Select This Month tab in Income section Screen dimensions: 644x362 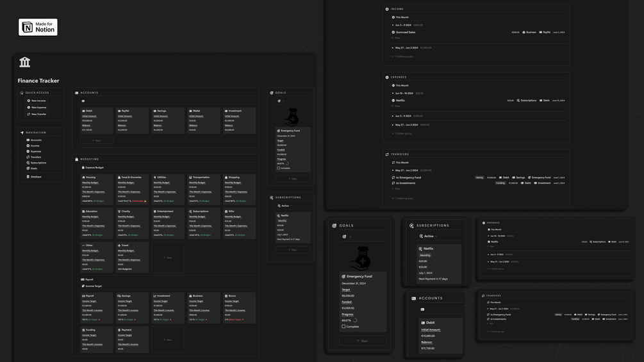[400, 17]
